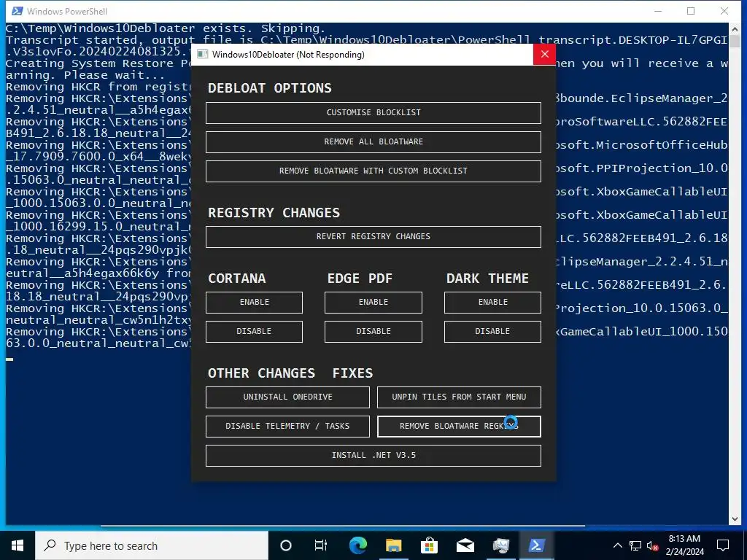
Task: Close the Windows10Debloater dialog
Action: coord(544,54)
